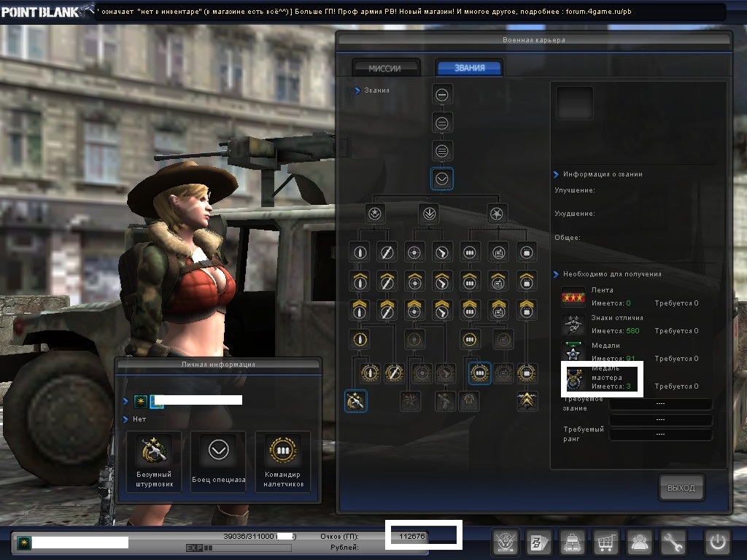Click the Военная карьера window title
Image resolution: width=747 pixels, height=560 pixels.
[533, 40]
